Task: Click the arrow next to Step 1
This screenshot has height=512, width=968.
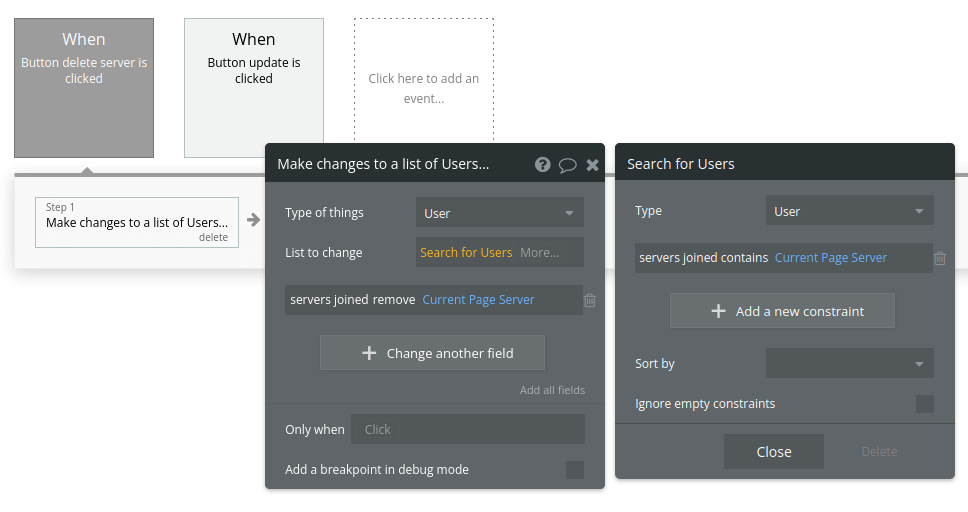Action: [253, 220]
